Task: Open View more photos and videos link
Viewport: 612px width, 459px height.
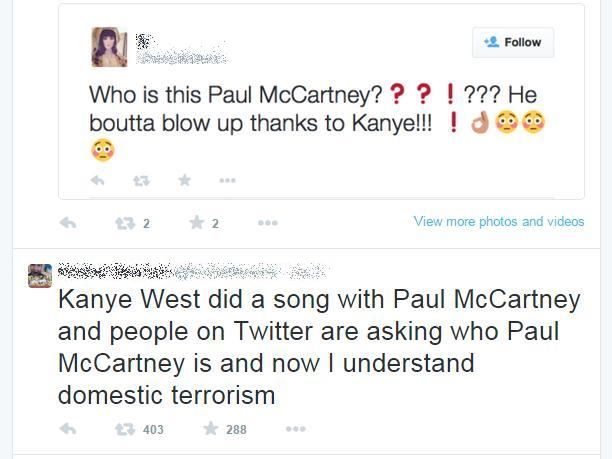Action: point(498,221)
